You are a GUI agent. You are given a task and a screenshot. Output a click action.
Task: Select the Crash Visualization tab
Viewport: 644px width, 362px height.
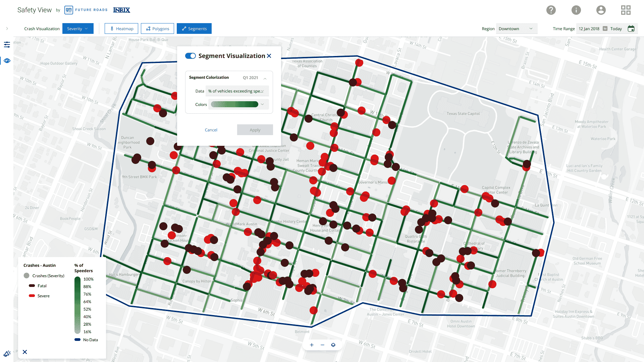point(42,28)
